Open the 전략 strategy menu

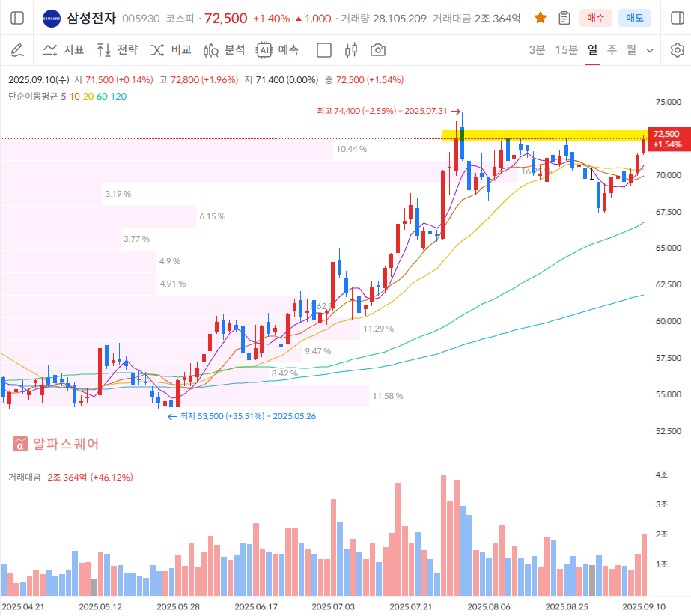(118, 50)
